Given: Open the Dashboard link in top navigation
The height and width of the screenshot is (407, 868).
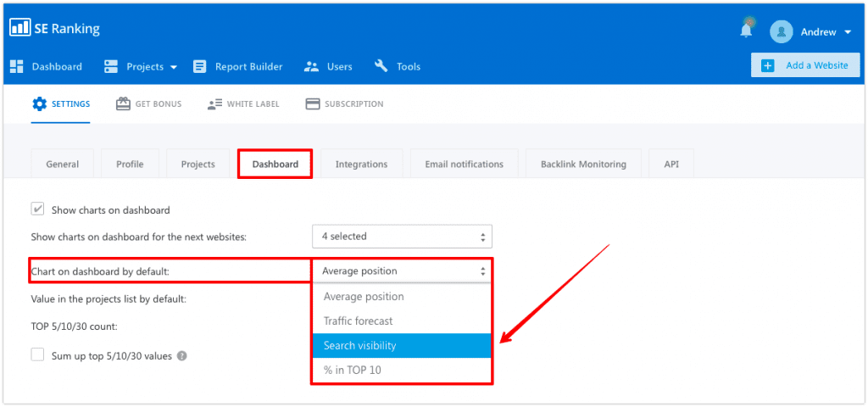Looking at the screenshot, I should pyautogui.click(x=57, y=66).
